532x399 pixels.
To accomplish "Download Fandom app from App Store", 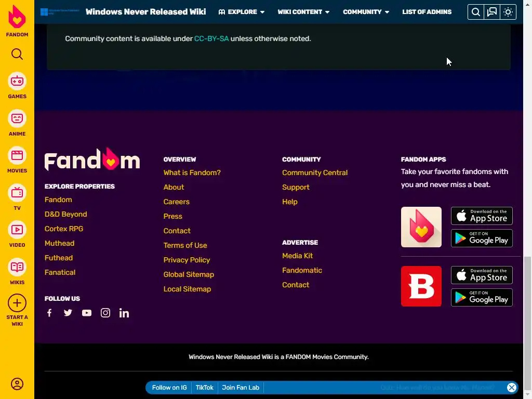I will 482,216.
